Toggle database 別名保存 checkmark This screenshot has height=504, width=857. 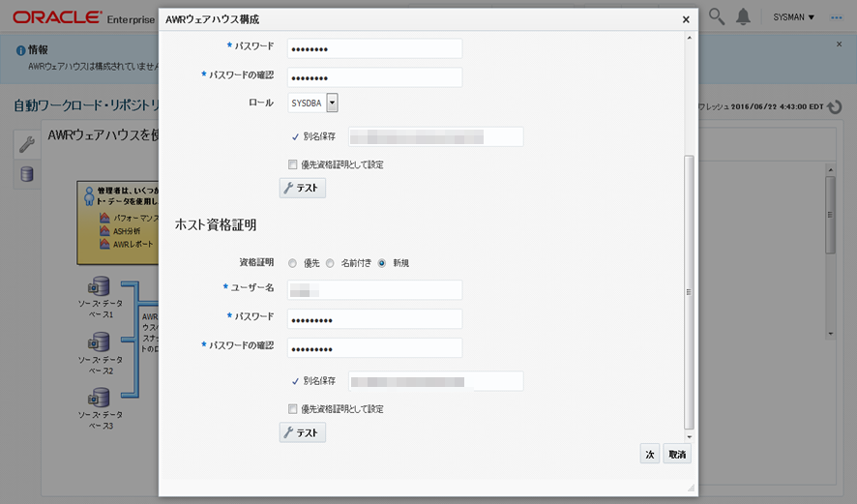[x=295, y=136]
